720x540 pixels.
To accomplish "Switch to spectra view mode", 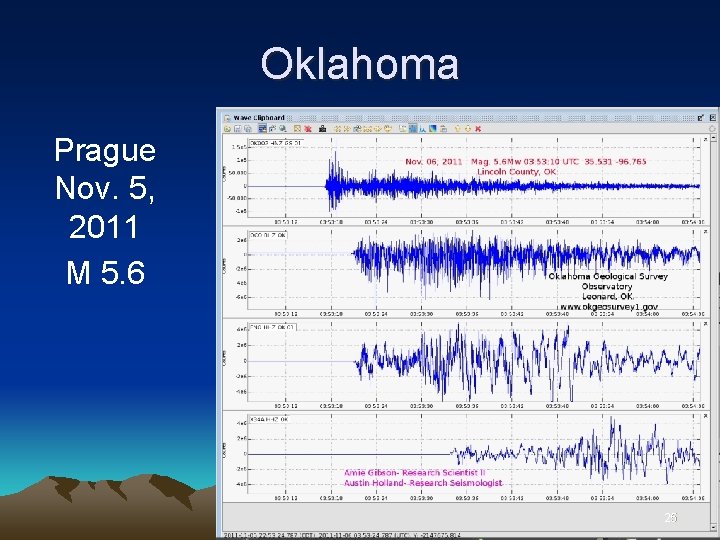I will point(422,129).
